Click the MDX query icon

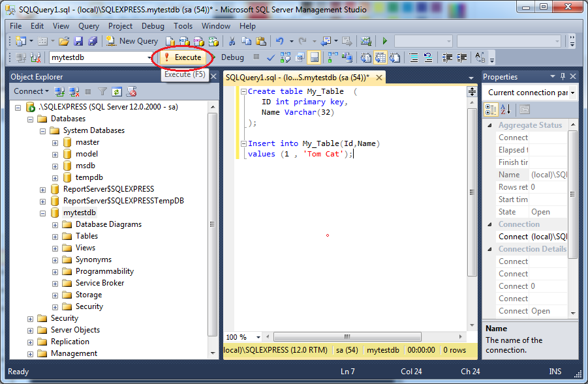[184, 41]
